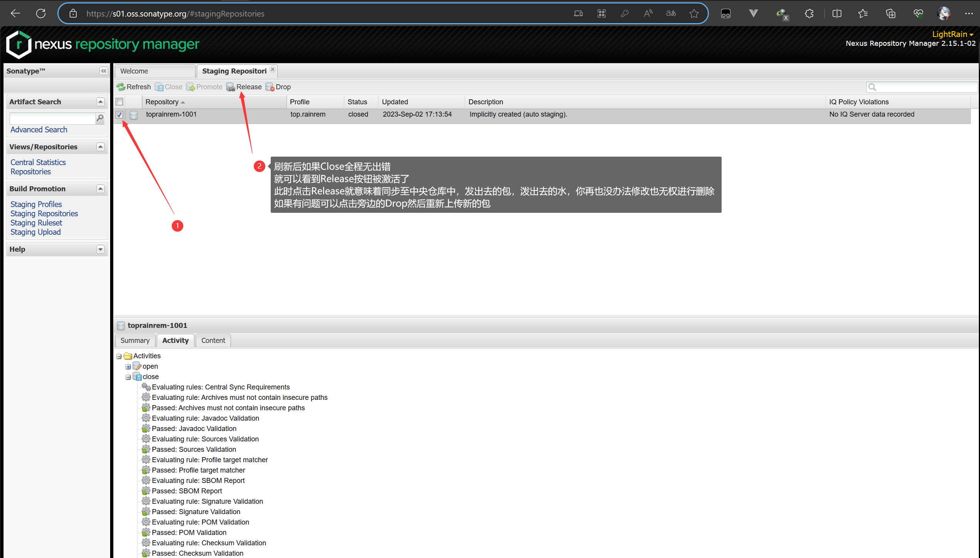Sort by Repository column header
The height and width of the screenshot is (558, 980).
(x=162, y=102)
